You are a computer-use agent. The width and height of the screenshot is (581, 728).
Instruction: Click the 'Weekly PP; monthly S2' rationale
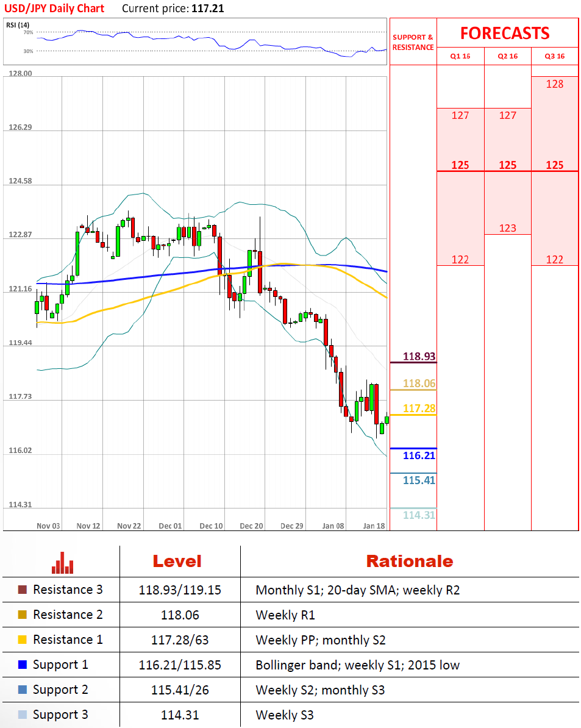[x=321, y=640]
